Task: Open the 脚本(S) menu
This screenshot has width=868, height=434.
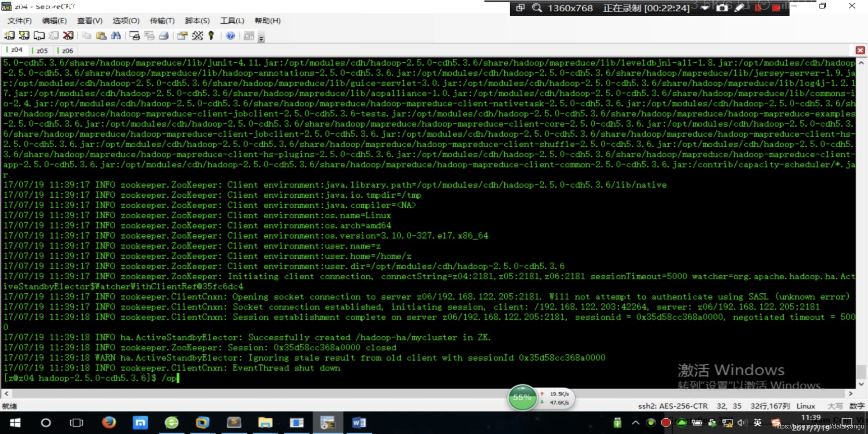Action: (197, 20)
